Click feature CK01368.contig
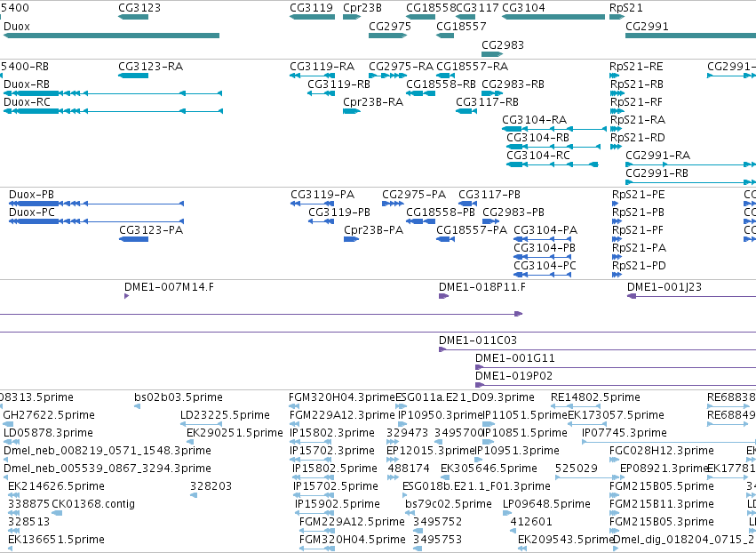756x553 pixels. [x=93, y=504]
